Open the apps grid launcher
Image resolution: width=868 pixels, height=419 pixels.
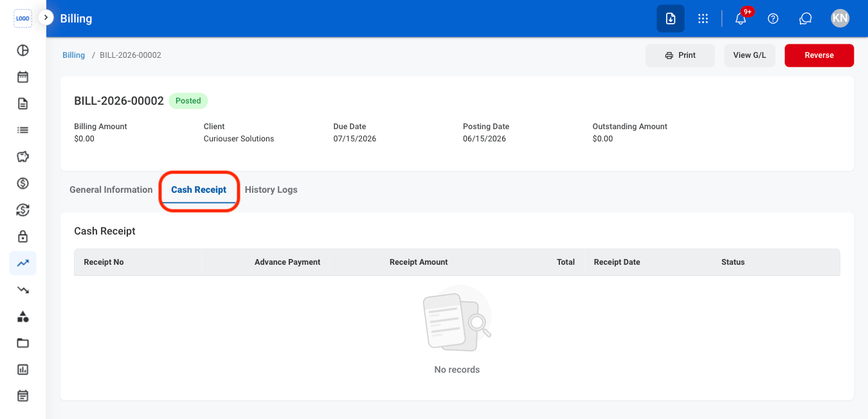coord(703,19)
